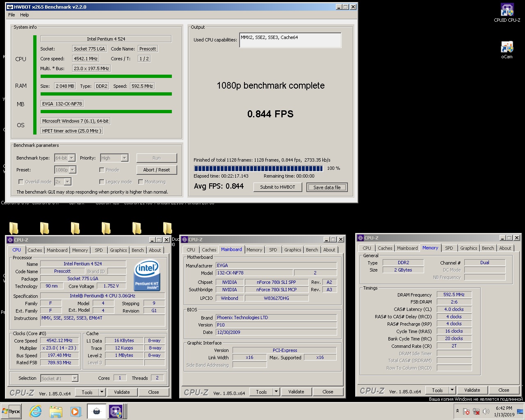Open the Benchmark type 64-bit dropdown

coord(72,158)
